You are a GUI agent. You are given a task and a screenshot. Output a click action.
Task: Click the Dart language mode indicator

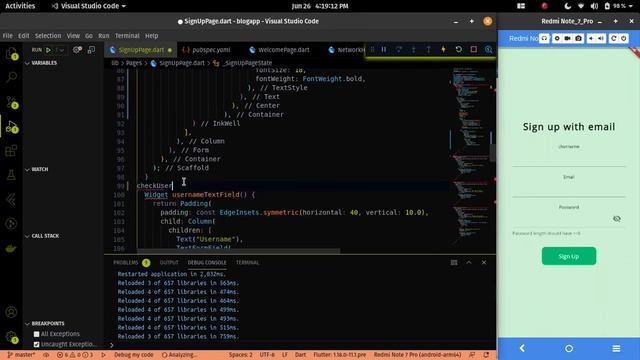tap(300, 355)
